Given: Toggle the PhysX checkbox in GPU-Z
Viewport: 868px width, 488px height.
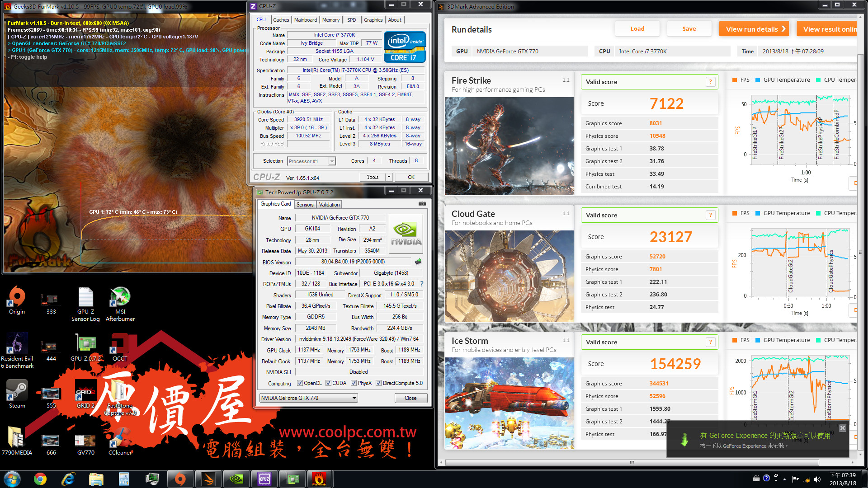Looking at the screenshot, I should pyautogui.click(x=354, y=383).
